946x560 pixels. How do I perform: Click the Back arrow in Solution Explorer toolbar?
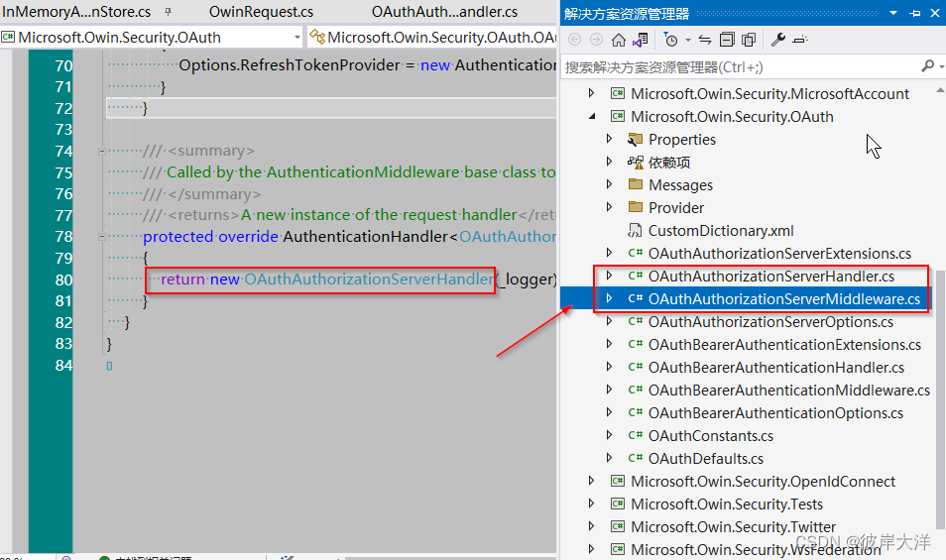575,40
